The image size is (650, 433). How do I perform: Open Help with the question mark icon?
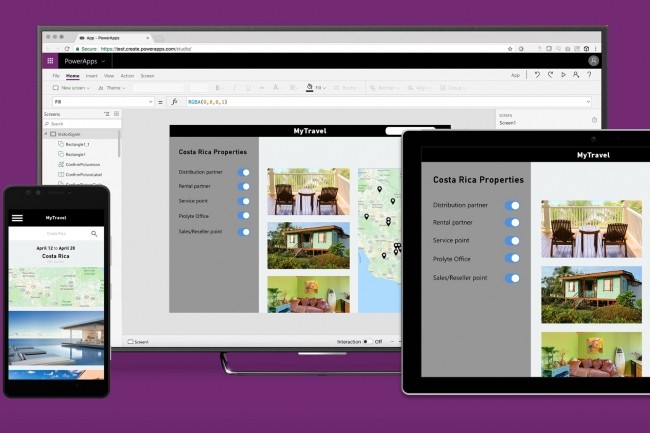click(x=589, y=75)
